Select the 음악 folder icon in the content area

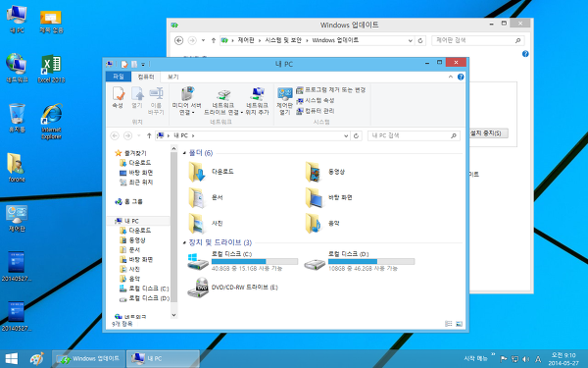click(313, 224)
